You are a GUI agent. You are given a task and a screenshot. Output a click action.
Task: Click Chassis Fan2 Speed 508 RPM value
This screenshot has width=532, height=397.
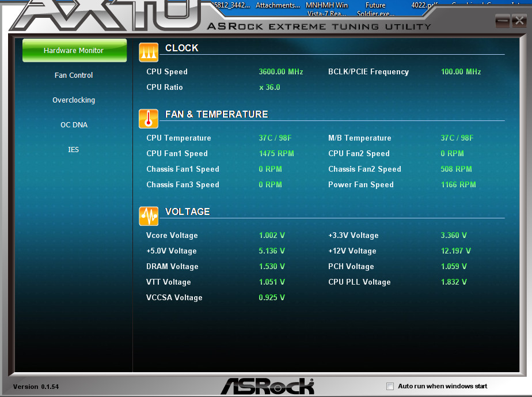[x=457, y=169]
